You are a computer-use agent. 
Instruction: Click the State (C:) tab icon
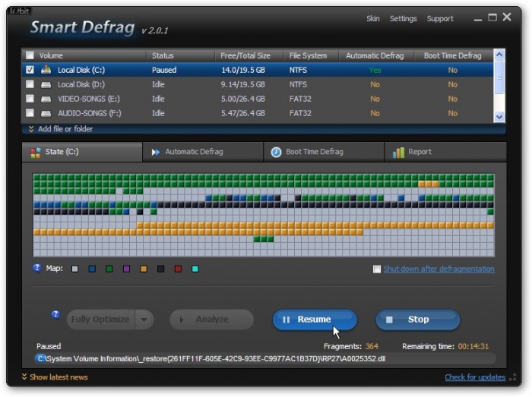click(x=36, y=153)
